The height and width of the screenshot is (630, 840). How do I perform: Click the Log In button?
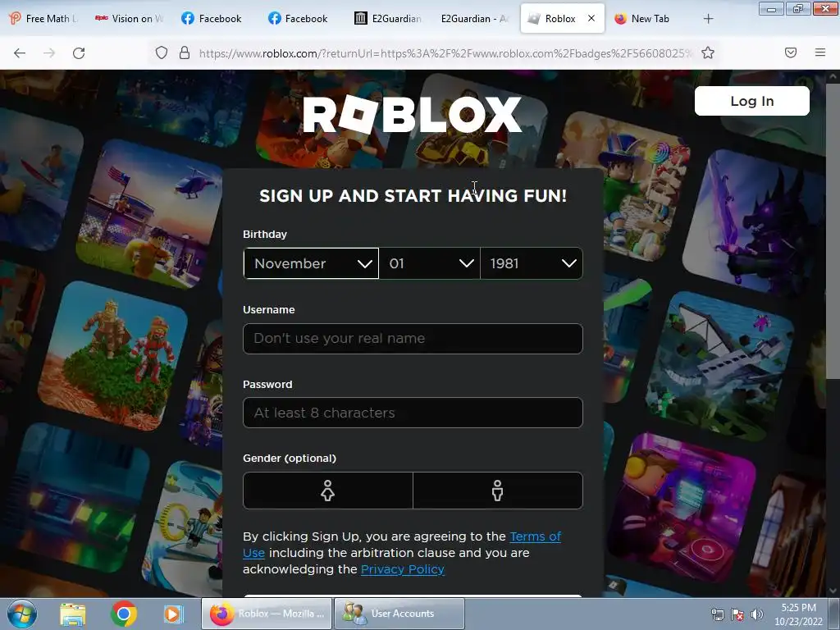tap(751, 101)
